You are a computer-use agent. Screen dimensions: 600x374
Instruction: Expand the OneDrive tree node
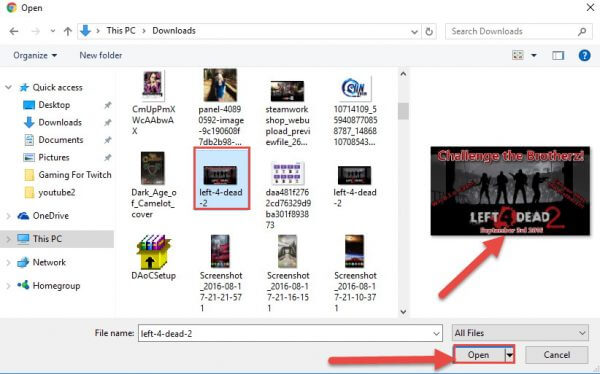point(8,216)
